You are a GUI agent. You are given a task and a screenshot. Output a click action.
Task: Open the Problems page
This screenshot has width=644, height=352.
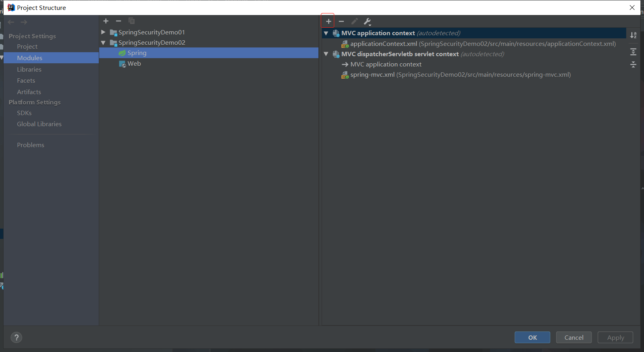pos(30,145)
